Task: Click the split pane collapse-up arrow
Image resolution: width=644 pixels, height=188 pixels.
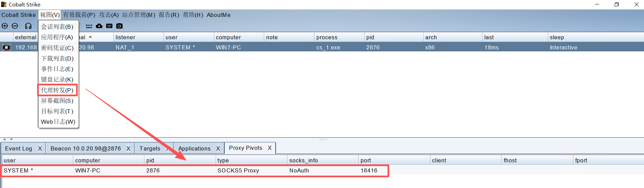Action: pyautogui.click(x=5, y=139)
